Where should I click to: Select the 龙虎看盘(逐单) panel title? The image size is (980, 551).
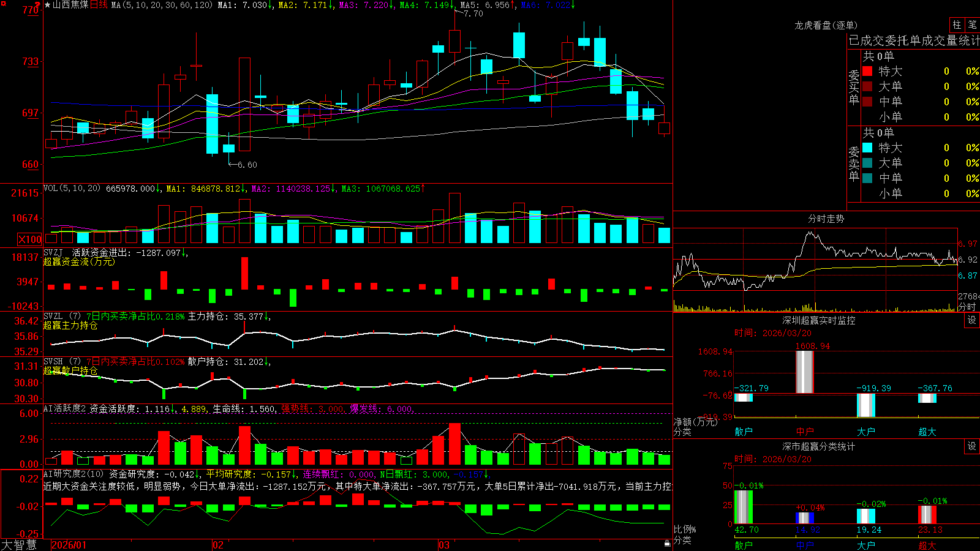point(826,25)
